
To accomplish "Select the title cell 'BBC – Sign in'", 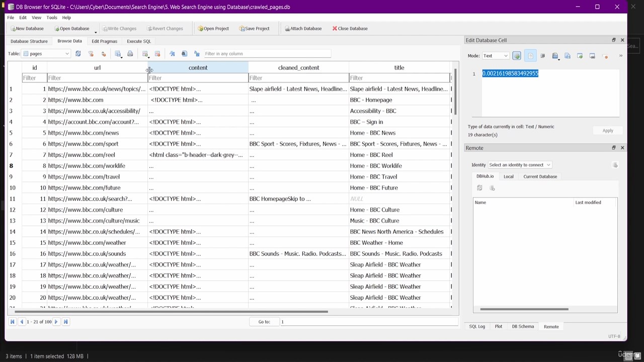I will (x=399, y=122).
